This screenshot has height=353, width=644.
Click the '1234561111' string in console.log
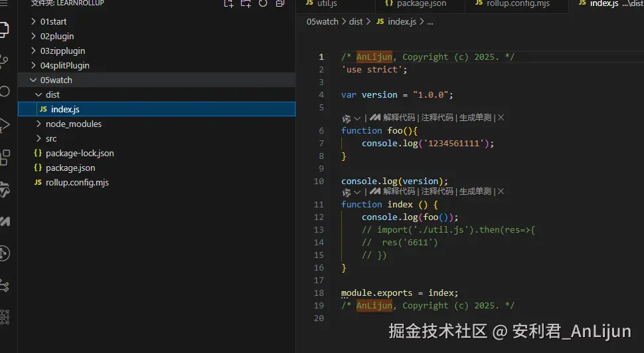[x=453, y=144]
